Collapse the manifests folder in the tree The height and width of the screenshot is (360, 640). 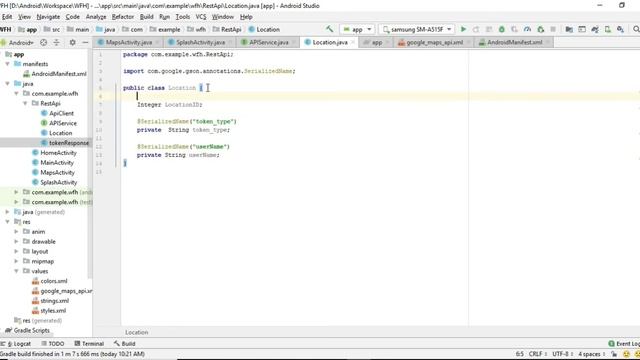tap(7, 64)
